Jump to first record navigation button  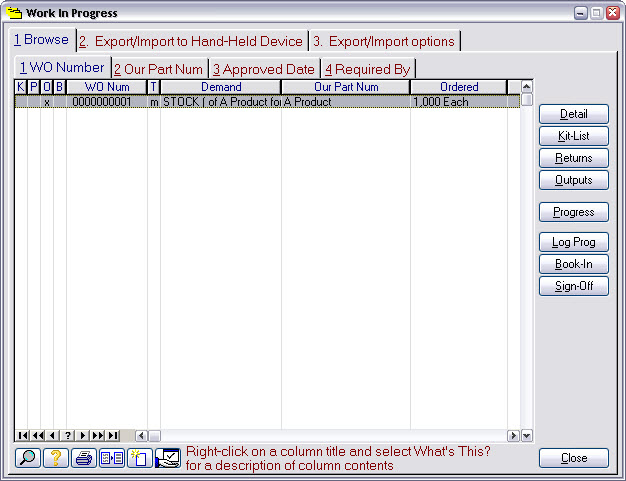pyautogui.click(x=23, y=435)
